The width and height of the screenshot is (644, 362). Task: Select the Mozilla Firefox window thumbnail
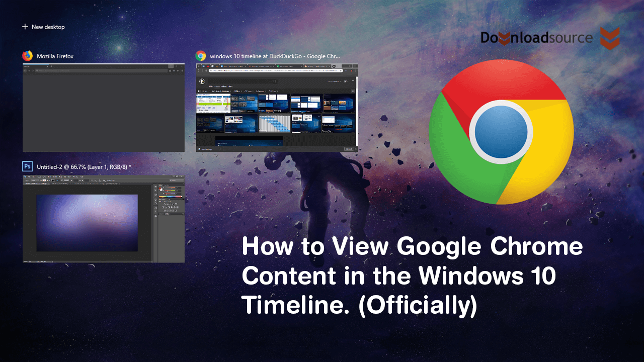104,108
